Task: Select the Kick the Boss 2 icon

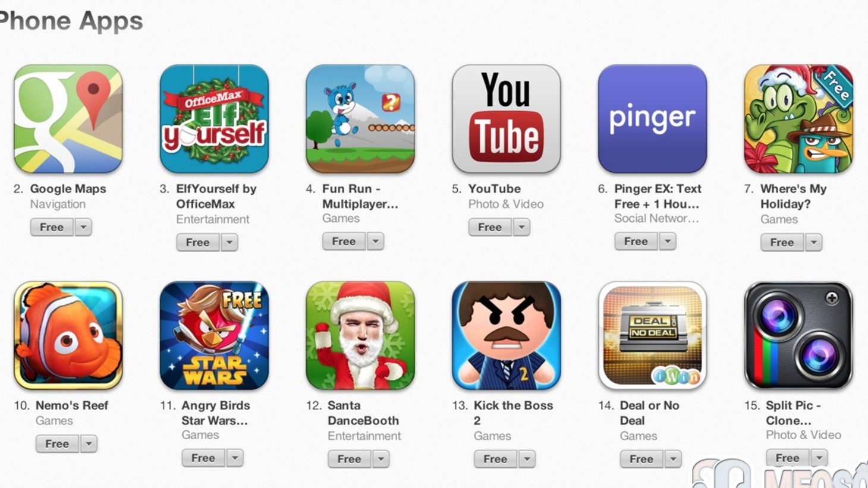Action: (507, 335)
